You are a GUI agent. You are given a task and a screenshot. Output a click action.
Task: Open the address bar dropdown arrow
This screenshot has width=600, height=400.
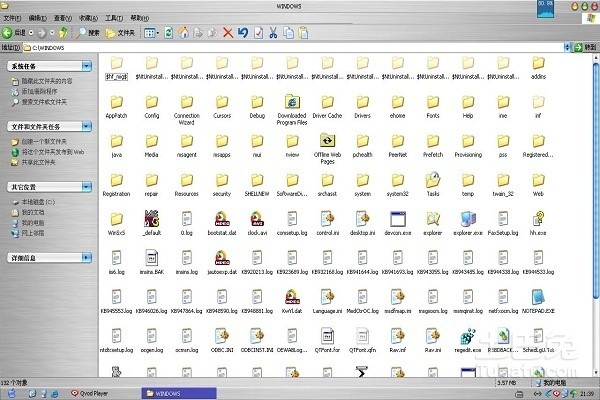[x=567, y=47]
